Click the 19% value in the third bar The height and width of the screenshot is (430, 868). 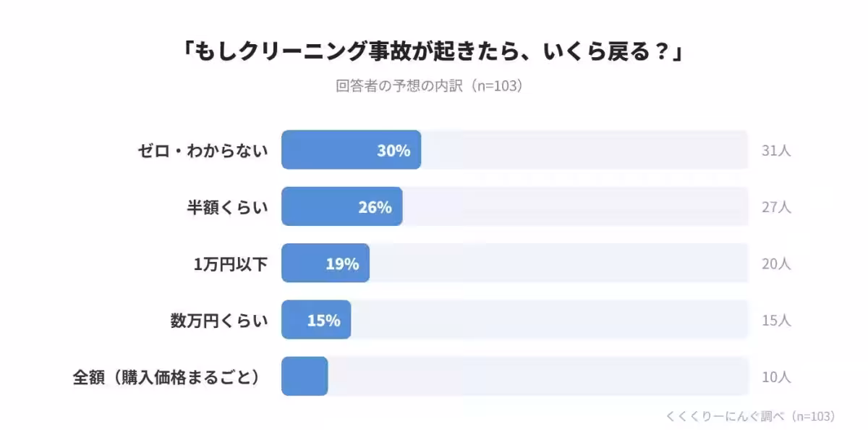pos(342,264)
